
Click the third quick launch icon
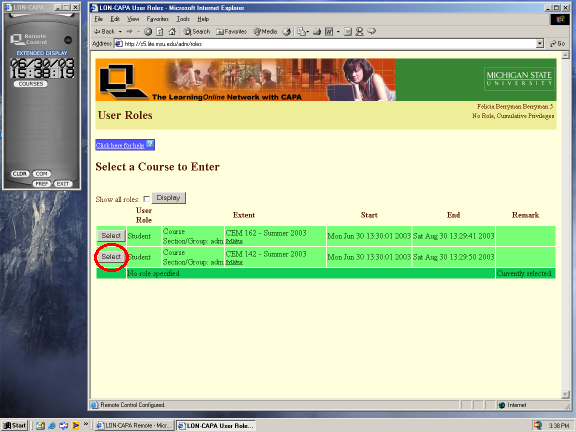pyautogui.click(x=64, y=425)
